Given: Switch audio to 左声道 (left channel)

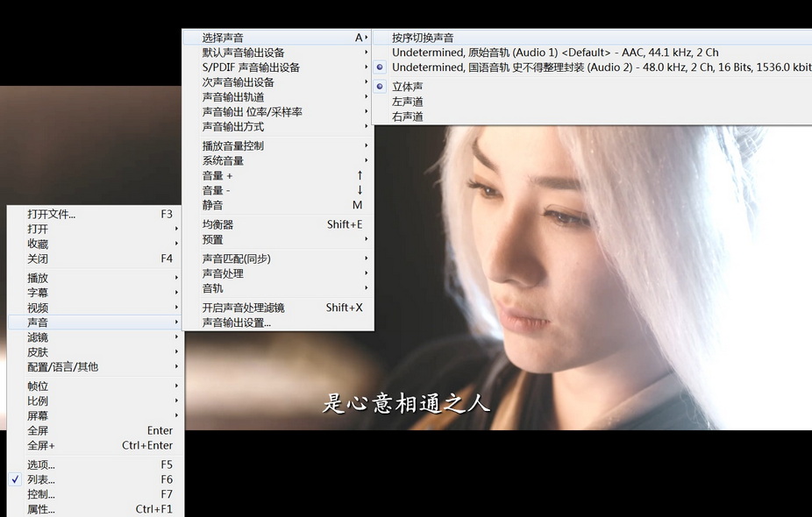Looking at the screenshot, I should click(x=409, y=100).
